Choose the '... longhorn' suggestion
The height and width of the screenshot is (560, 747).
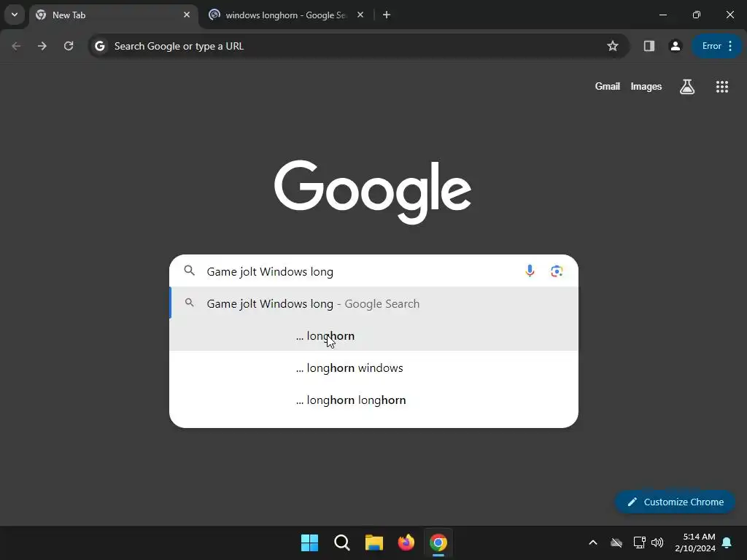pyautogui.click(x=374, y=335)
